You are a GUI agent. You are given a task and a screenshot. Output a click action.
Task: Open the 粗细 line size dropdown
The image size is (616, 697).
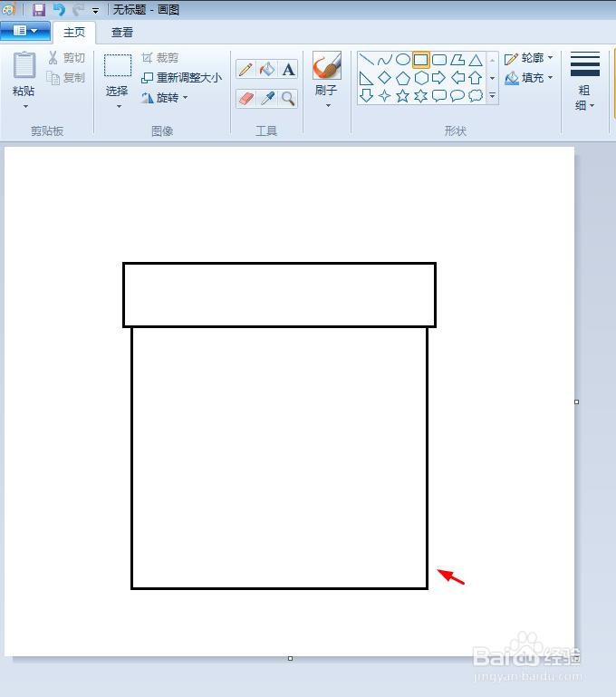pyautogui.click(x=585, y=81)
